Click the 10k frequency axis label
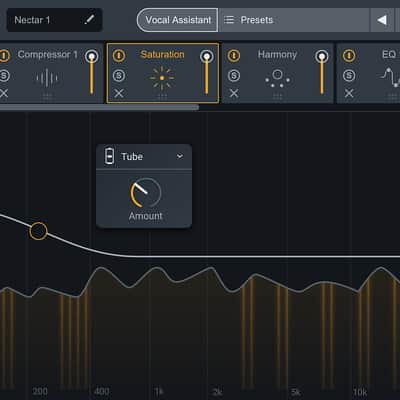This screenshot has height=400, width=400. [360, 391]
